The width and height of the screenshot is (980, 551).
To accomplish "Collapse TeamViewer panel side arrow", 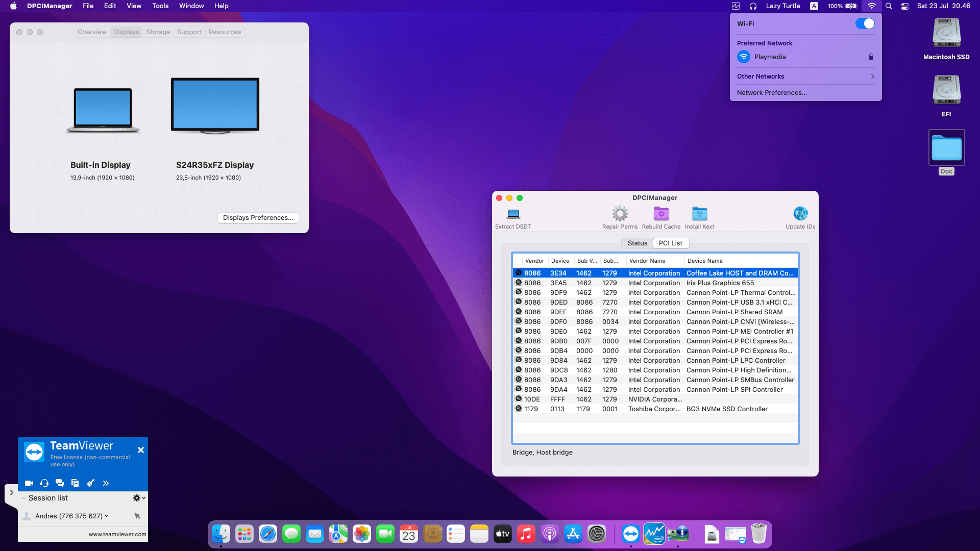I will click(11, 492).
